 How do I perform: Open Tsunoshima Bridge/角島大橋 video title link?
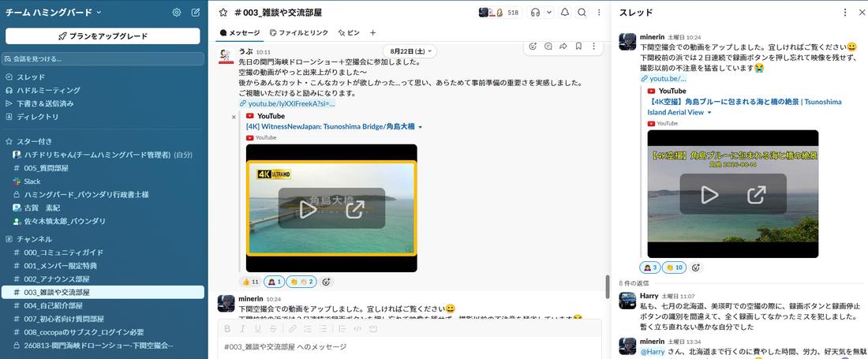pos(331,127)
